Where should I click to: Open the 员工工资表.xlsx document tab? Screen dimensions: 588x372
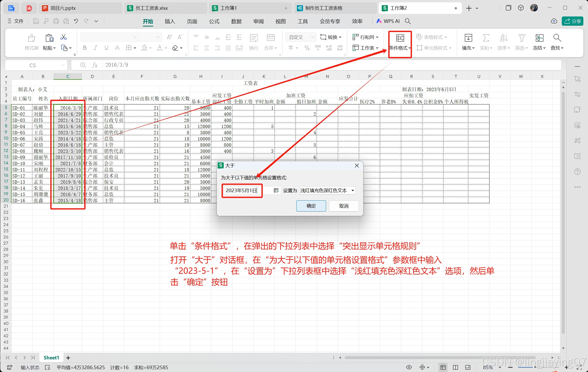tap(152, 8)
